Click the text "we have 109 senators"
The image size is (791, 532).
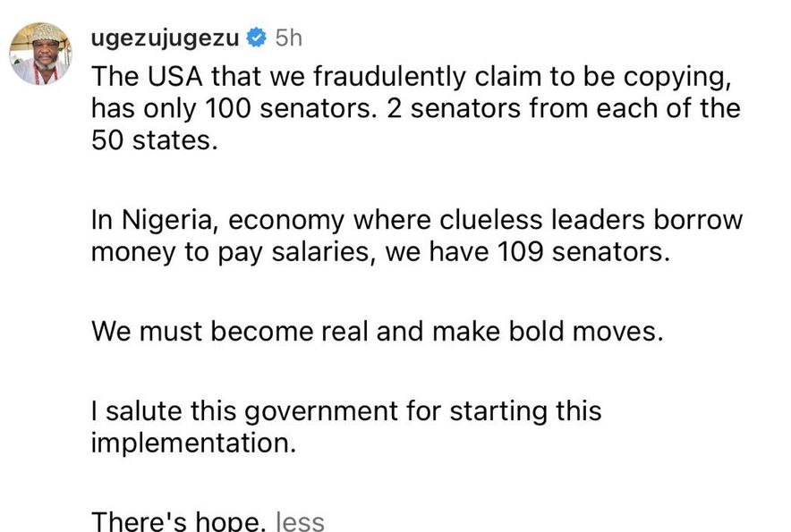coord(527,252)
